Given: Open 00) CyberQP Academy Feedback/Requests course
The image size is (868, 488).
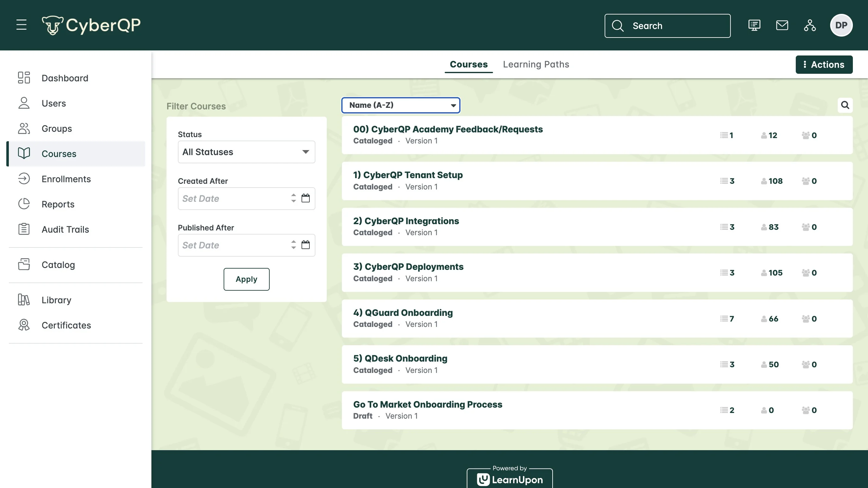Looking at the screenshot, I should pyautogui.click(x=448, y=129).
